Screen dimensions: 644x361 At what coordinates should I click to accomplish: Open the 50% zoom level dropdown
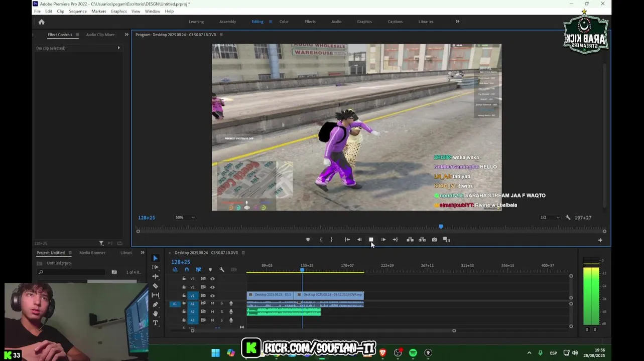tap(185, 218)
